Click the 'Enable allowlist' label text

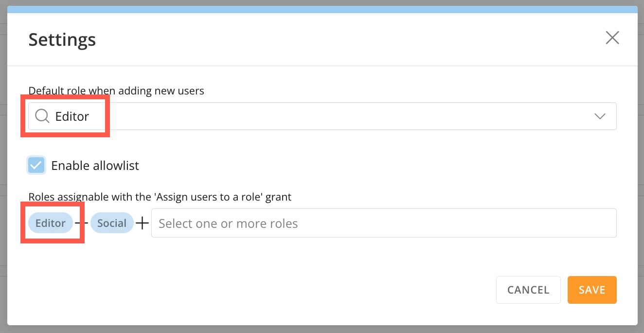point(95,166)
